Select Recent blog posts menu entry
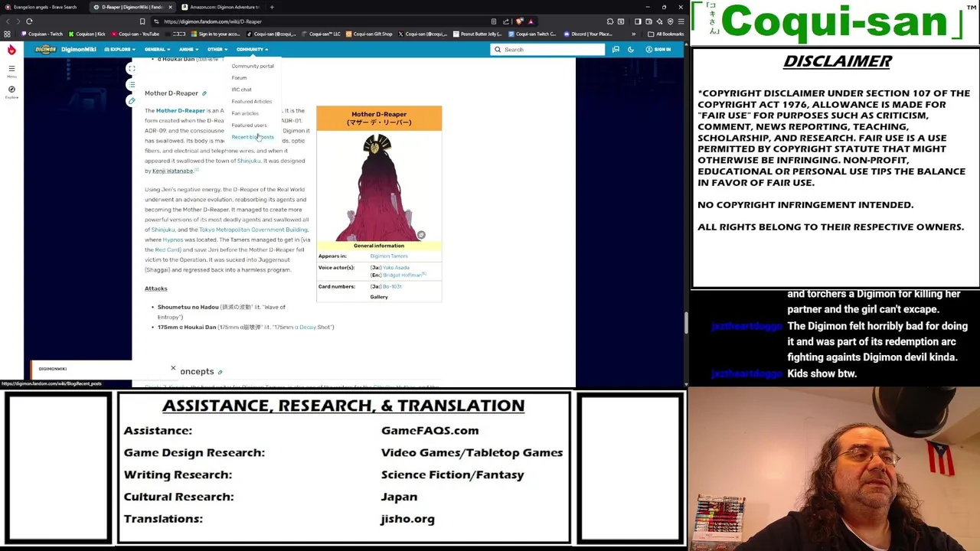The height and width of the screenshot is (551, 980). [253, 137]
